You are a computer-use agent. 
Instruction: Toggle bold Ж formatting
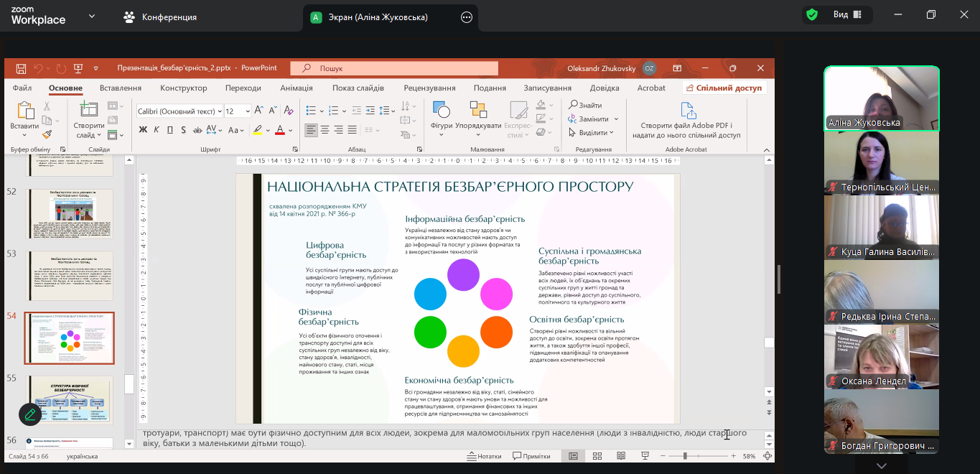tap(143, 130)
